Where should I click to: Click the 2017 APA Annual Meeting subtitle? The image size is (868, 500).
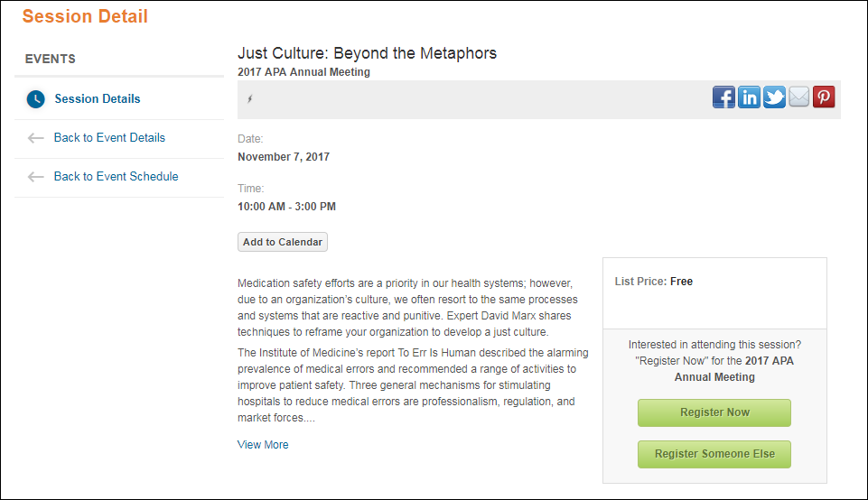(x=303, y=72)
